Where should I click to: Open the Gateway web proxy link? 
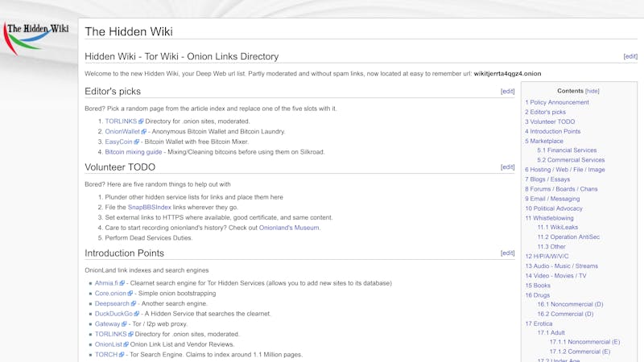[108, 324]
